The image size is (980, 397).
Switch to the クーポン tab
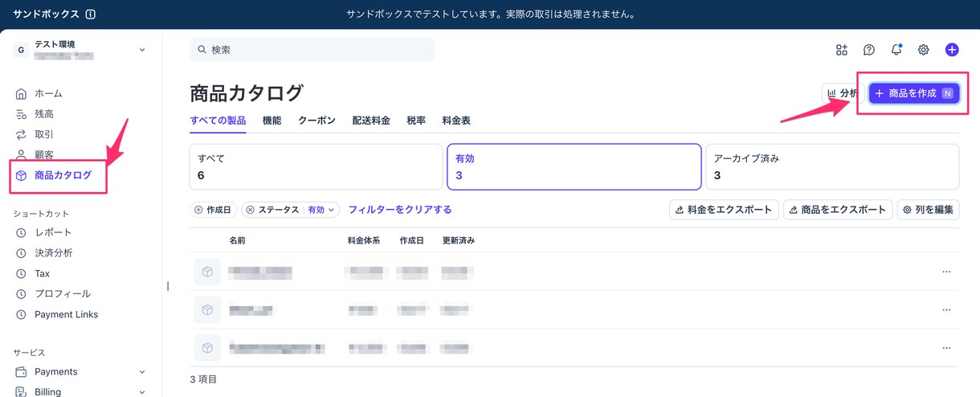point(317,121)
